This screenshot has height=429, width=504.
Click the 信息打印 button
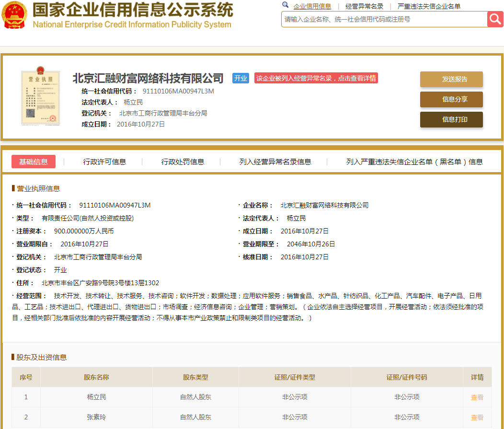tap(451, 120)
